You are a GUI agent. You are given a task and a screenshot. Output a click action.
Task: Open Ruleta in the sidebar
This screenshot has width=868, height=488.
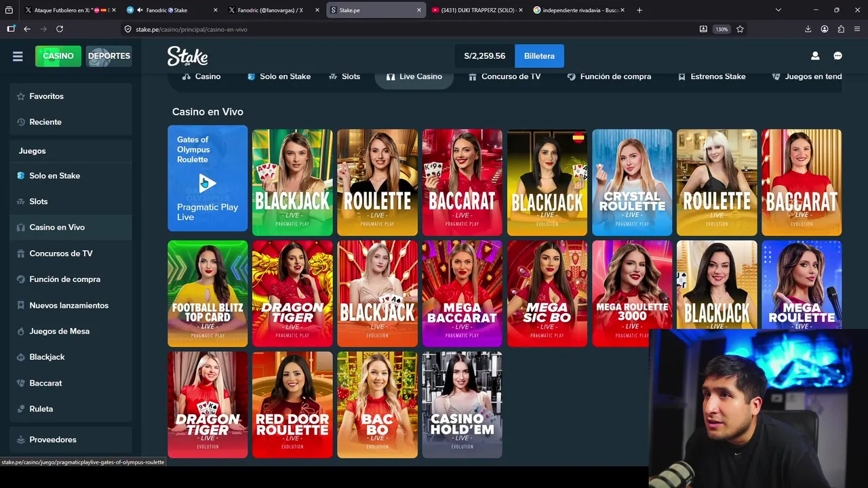pos(71,409)
